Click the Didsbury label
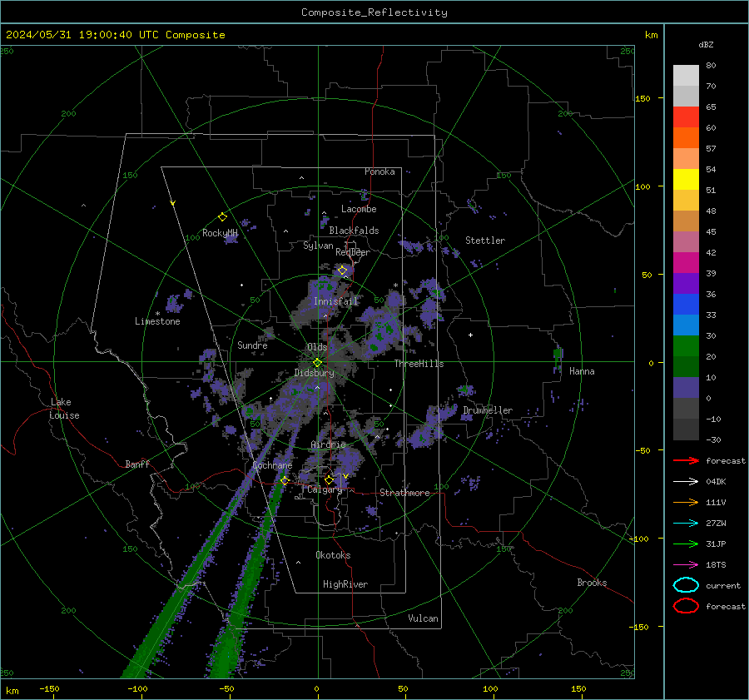Image resolution: width=749 pixels, height=700 pixels. pyautogui.click(x=314, y=373)
